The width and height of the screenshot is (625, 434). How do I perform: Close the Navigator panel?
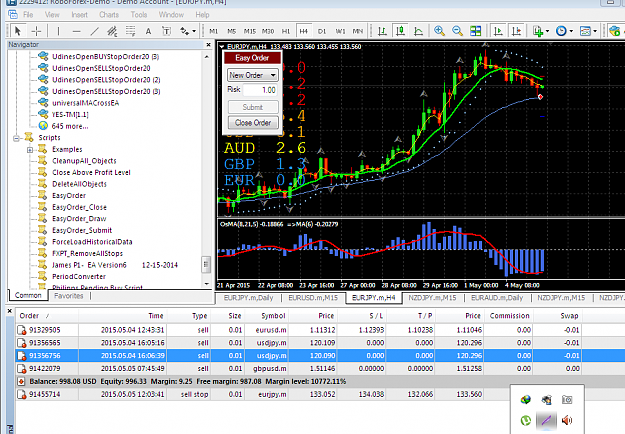click(x=208, y=45)
